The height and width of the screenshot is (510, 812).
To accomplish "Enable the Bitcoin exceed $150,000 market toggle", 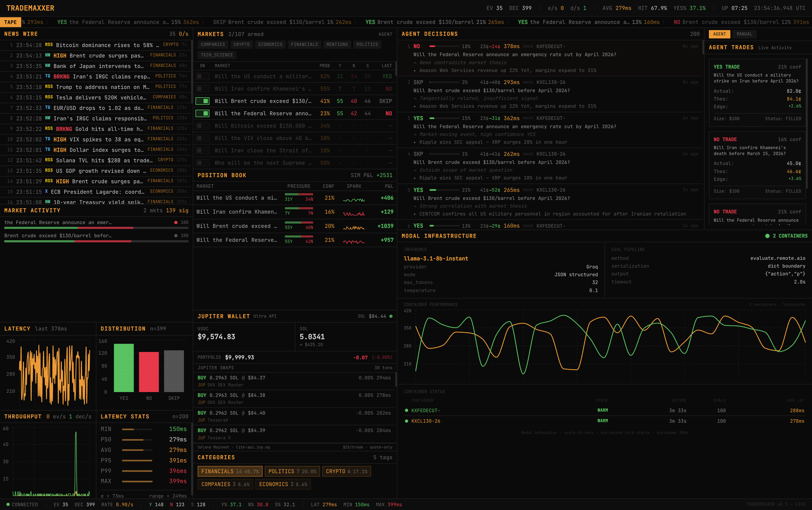I will 202,126.
